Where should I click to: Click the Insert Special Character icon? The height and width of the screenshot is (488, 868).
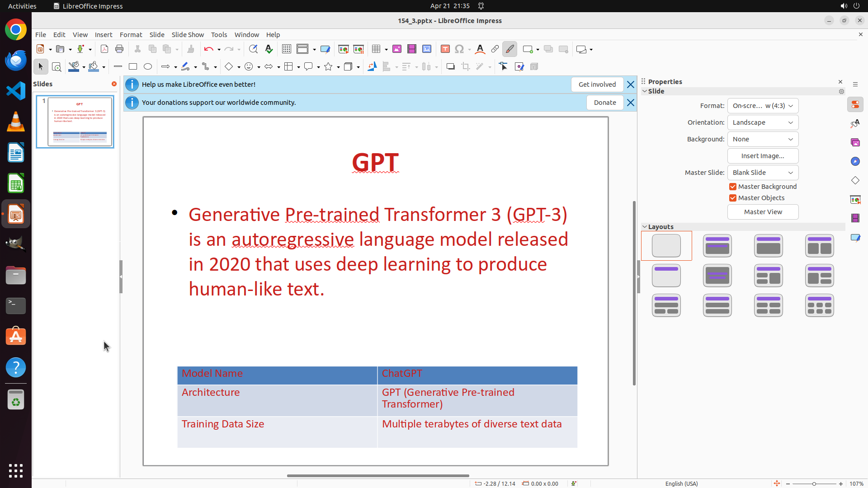click(x=459, y=49)
